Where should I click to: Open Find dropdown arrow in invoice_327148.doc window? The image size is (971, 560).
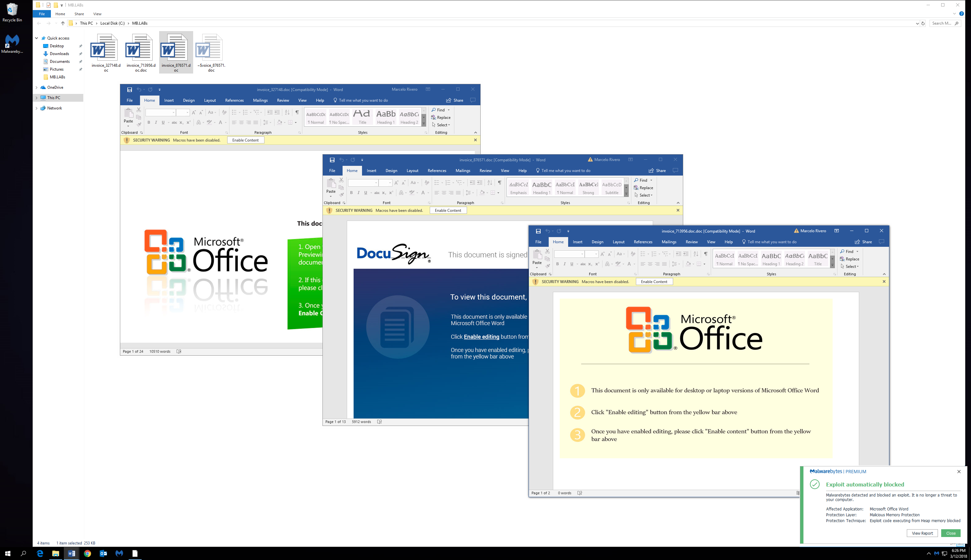[448, 110]
